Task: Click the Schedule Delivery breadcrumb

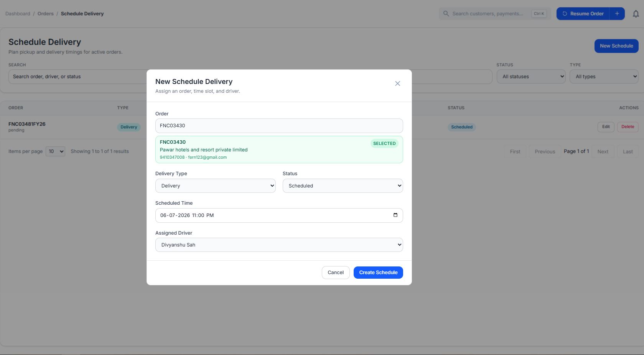Action: tap(82, 14)
